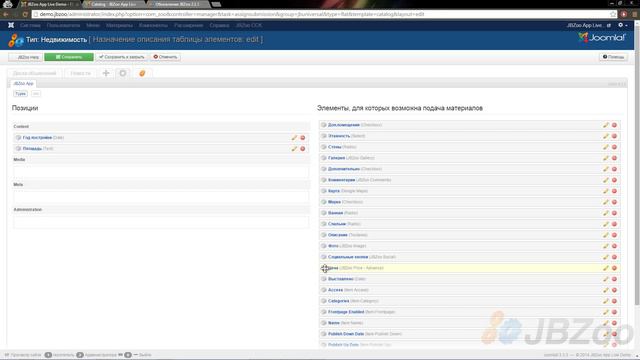Click drag handle icon of Год постройки row
This screenshot has height=360, width=640.
18,138
